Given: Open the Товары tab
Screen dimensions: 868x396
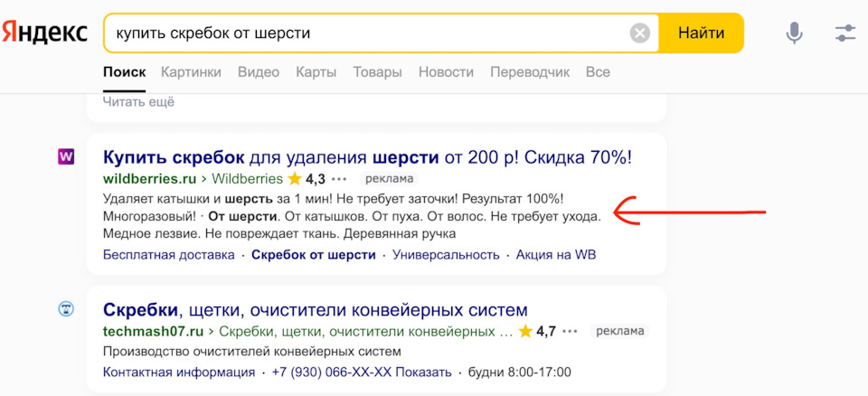Looking at the screenshot, I should pyautogui.click(x=378, y=72).
